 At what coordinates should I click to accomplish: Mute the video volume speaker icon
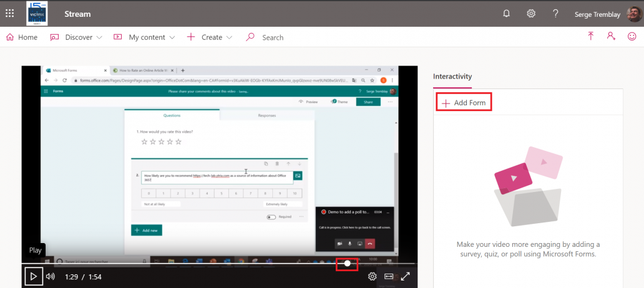click(51, 277)
